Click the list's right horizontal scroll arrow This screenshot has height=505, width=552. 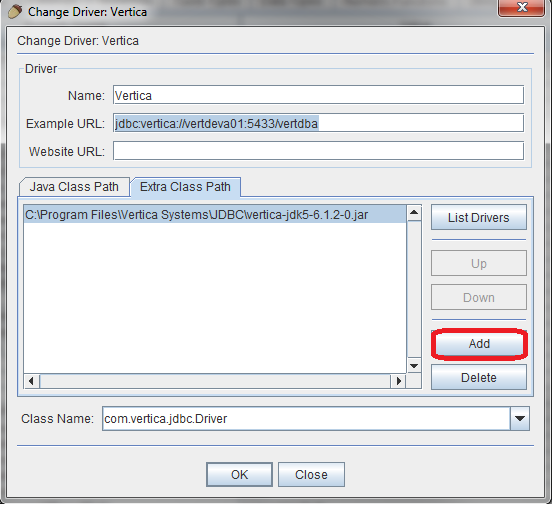pos(399,381)
